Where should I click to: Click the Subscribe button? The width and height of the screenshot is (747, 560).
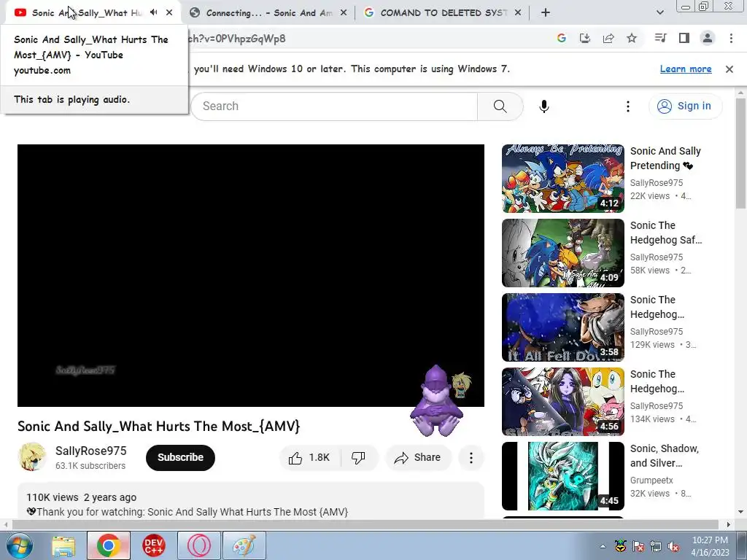tap(181, 458)
